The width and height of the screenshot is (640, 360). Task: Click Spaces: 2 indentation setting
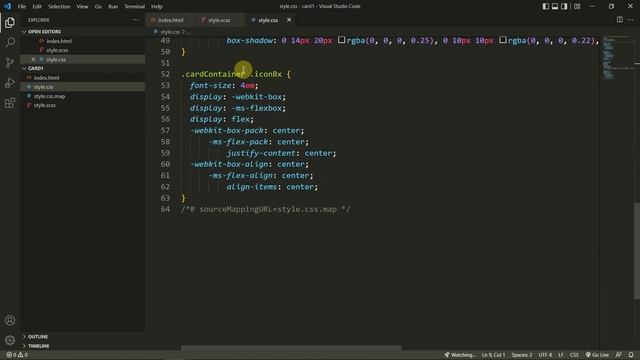(x=522, y=355)
